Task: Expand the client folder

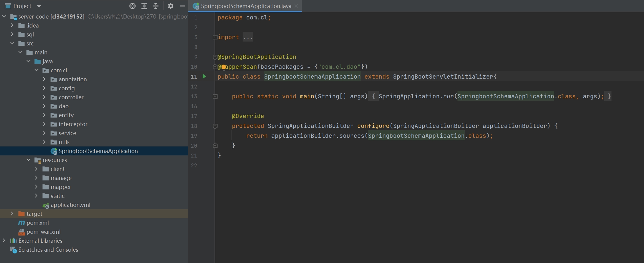Action: point(36,169)
